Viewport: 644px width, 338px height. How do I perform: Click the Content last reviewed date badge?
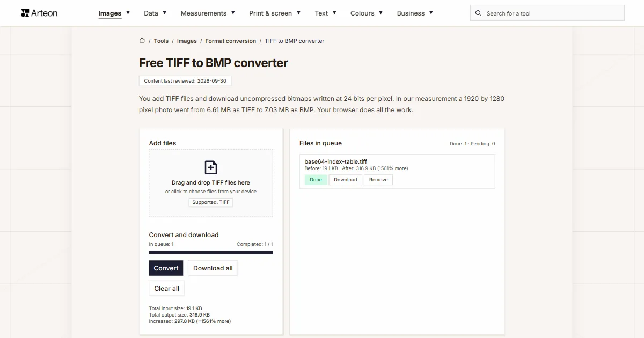point(185,81)
